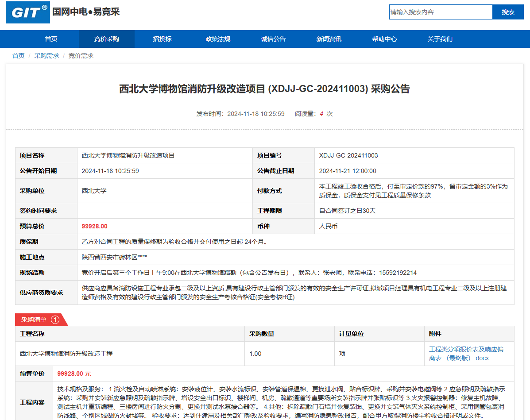Click the announcement title heading
530x420 pixels.
pos(265,89)
